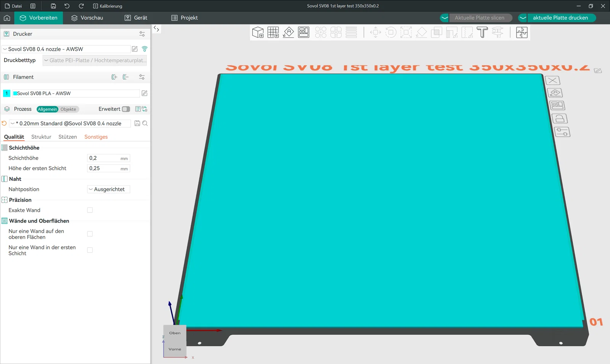Switch to the Projekt tab
The width and height of the screenshot is (610, 364).
coord(185,18)
